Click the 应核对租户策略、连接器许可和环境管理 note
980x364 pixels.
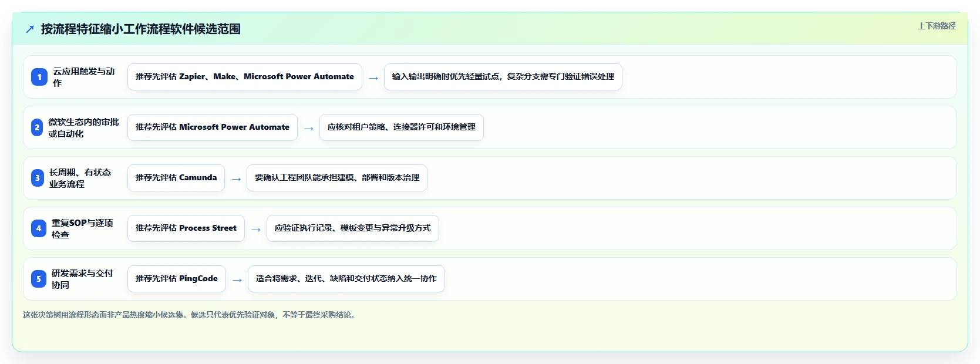(x=402, y=127)
